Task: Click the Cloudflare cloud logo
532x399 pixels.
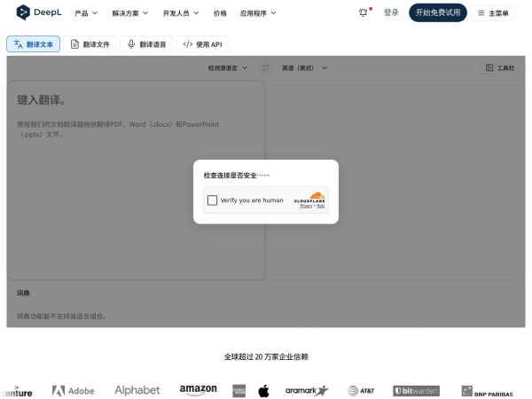Action: [x=317, y=195]
